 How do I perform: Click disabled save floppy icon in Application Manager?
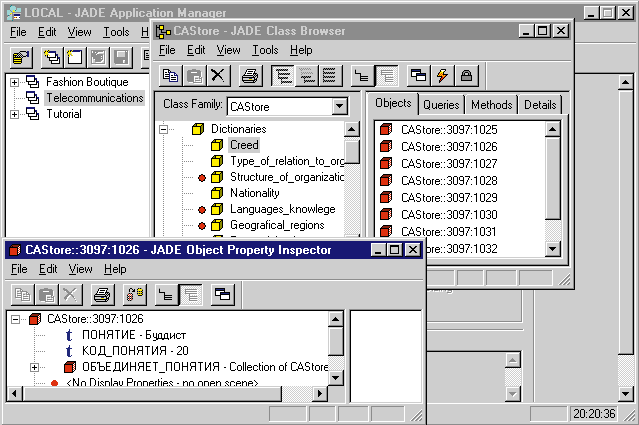(x=121, y=57)
